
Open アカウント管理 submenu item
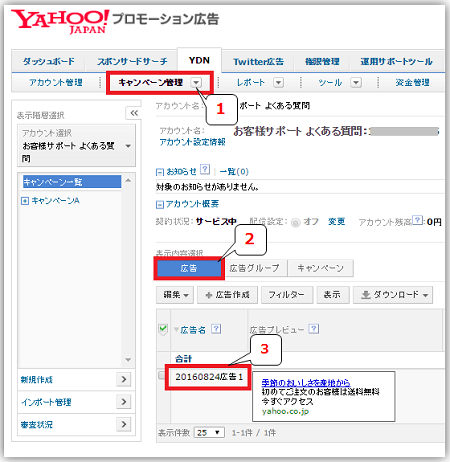(x=56, y=82)
